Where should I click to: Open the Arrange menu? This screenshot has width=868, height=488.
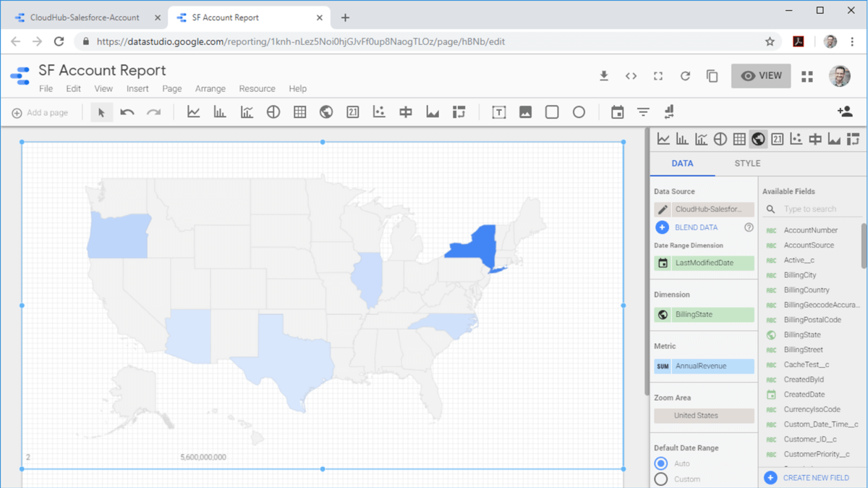pos(210,89)
